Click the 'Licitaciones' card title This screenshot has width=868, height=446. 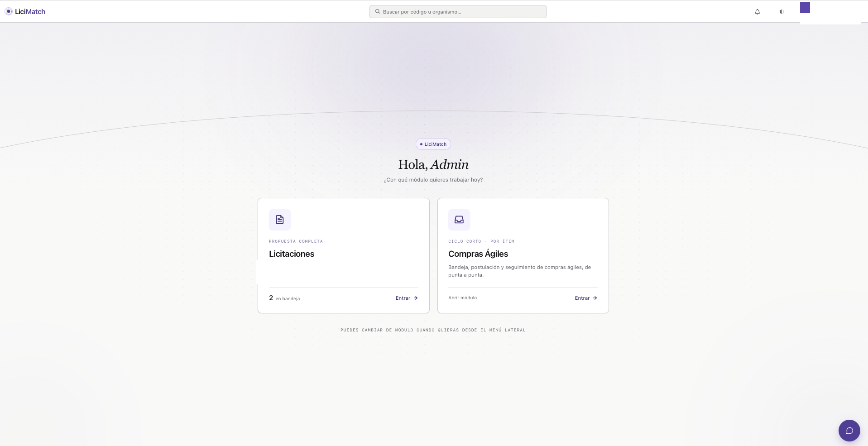(x=292, y=254)
